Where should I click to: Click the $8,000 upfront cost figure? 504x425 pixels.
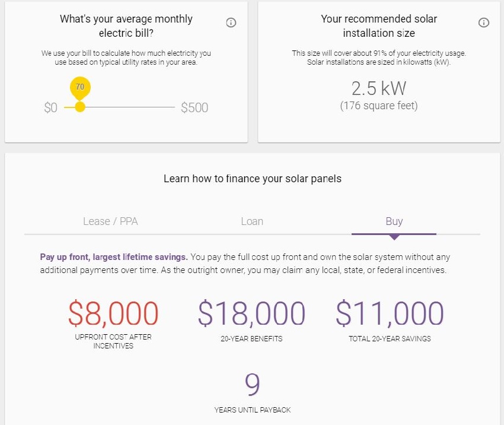(113, 313)
